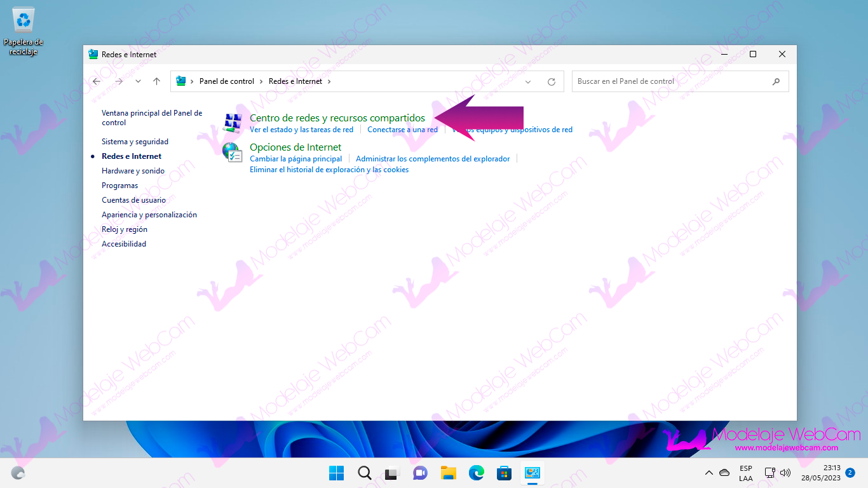Click Conectarse a una red link
This screenshot has width=868, height=488.
tap(402, 130)
